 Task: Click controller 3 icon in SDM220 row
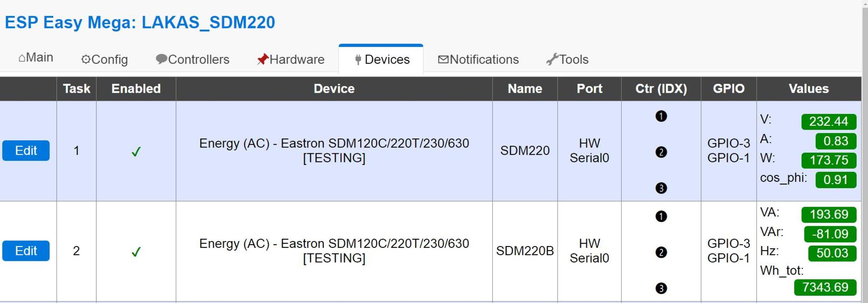661,188
